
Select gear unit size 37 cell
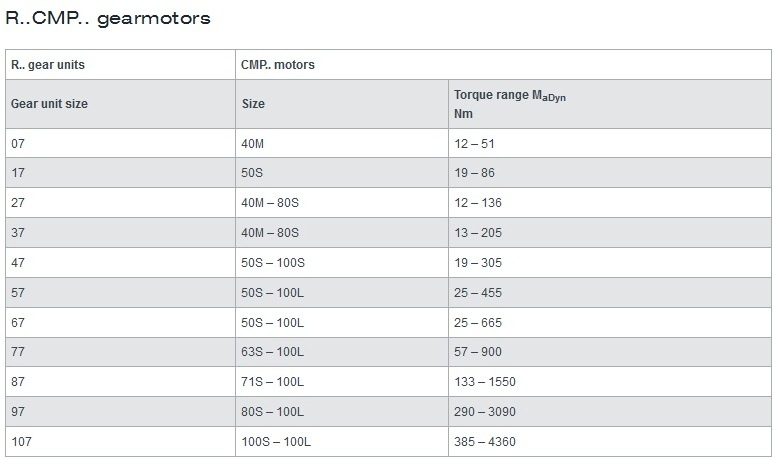click(120, 233)
